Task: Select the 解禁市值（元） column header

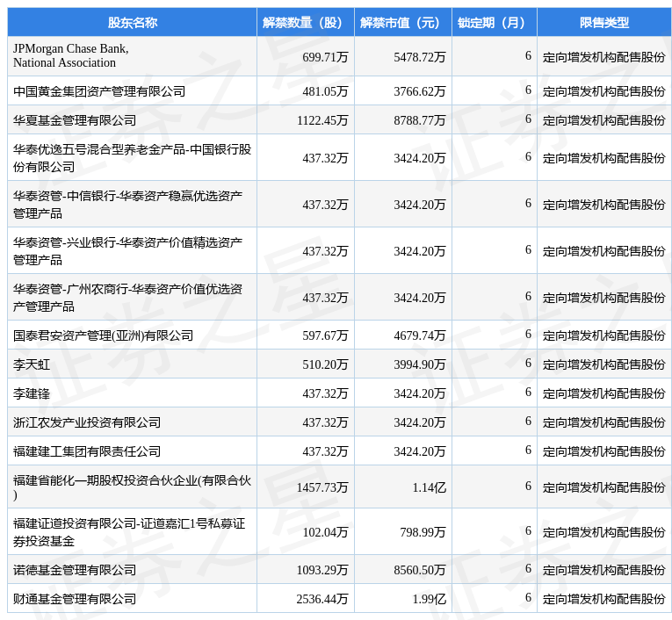Action: click(402, 23)
